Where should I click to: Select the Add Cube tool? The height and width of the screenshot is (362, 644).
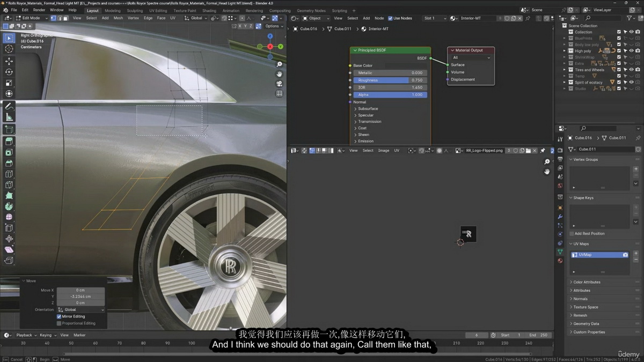click(9, 129)
